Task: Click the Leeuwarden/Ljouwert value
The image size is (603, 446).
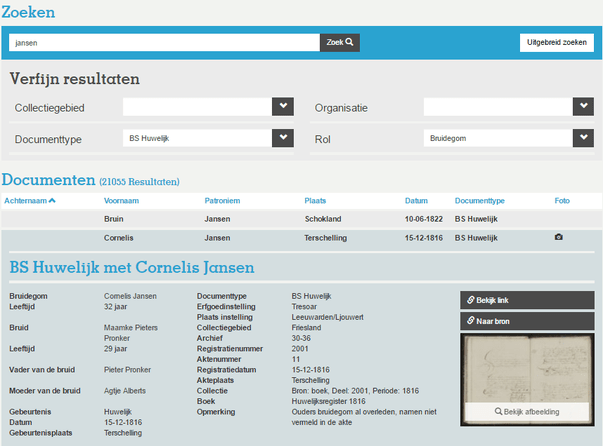Action: point(327,317)
